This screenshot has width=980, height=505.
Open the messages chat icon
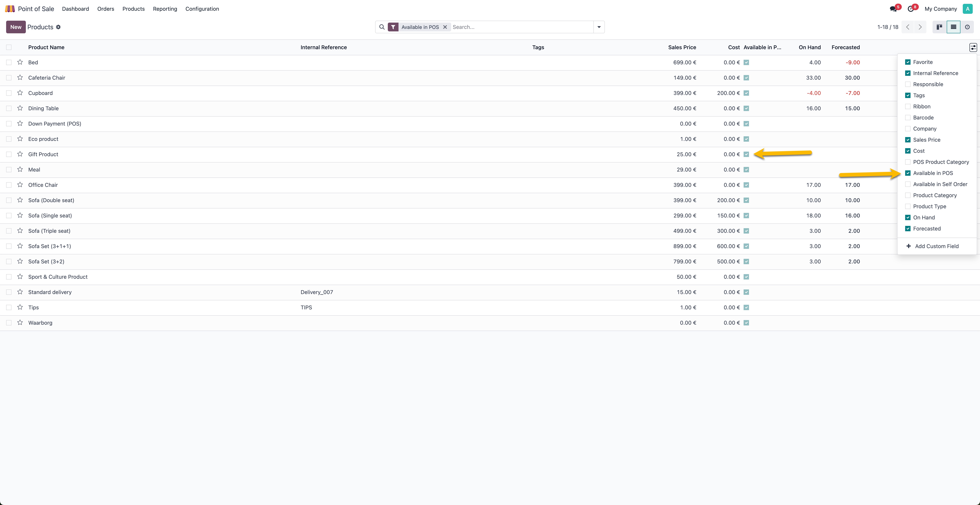[893, 9]
